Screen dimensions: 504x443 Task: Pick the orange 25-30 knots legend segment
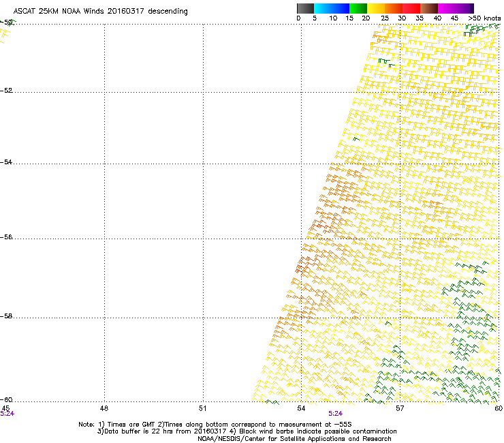pyautogui.click(x=394, y=8)
